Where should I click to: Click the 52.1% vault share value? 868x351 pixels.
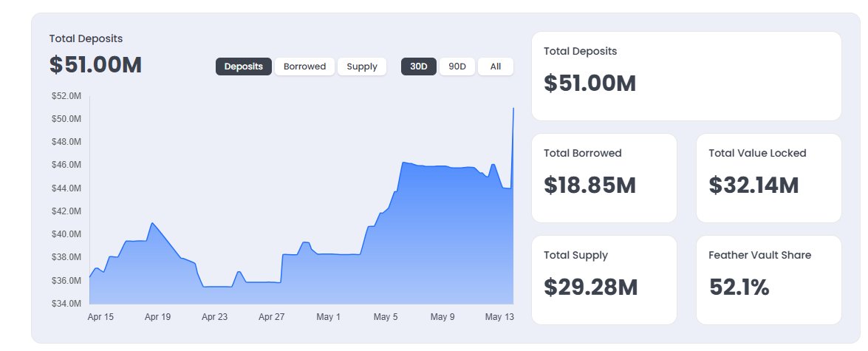click(x=739, y=287)
